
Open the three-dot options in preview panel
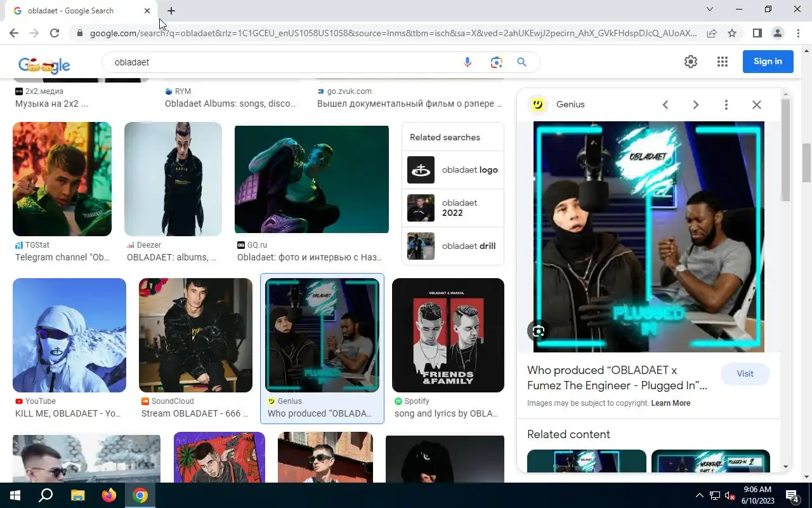(x=726, y=105)
